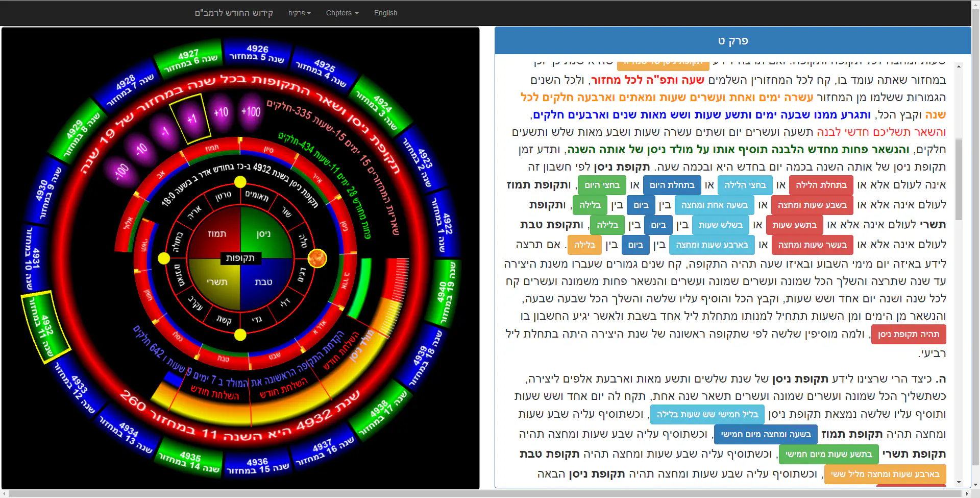
Task: Open the פרקים dropdown menu
Action: (299, 13)
